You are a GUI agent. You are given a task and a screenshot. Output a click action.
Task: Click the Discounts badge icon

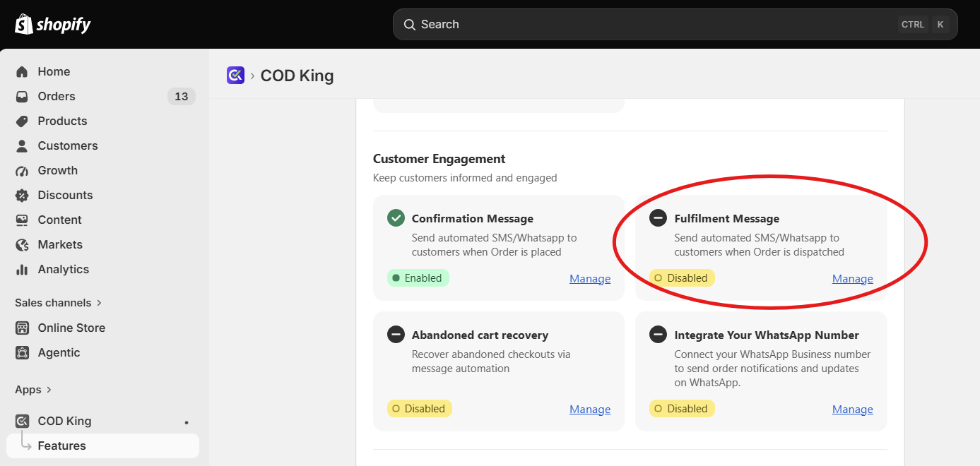[x=22, y=196]
